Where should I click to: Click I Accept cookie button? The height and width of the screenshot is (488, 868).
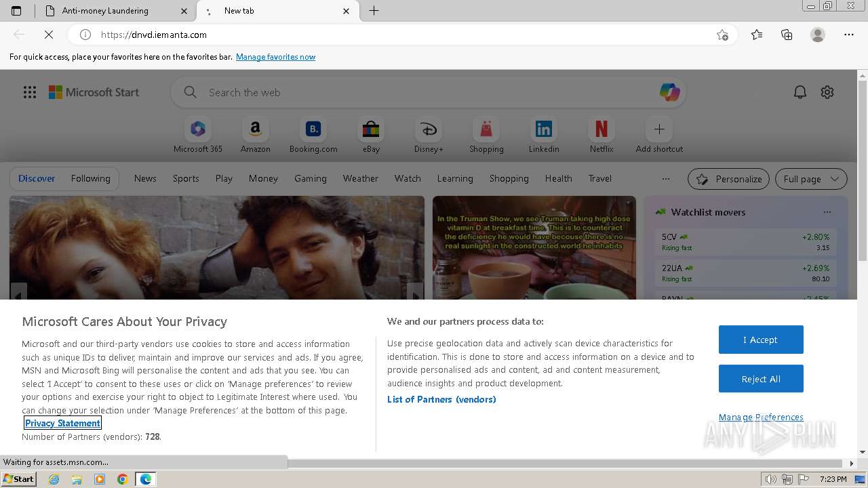click(761, 340)
